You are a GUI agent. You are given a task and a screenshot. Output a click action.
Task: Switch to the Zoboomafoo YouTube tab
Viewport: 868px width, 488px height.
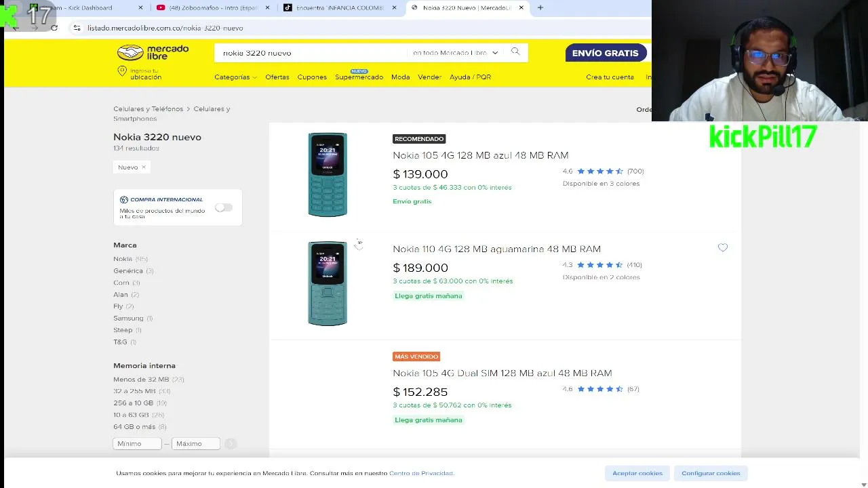point(212,7)
